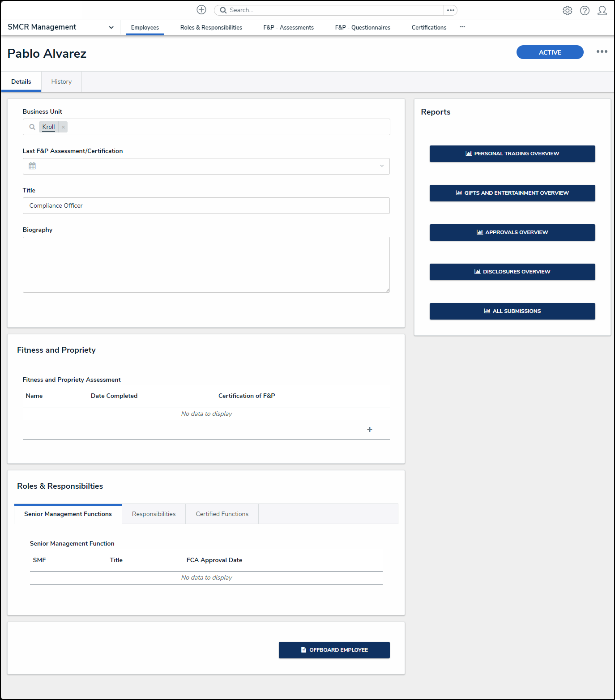Open the settings gear icon

(x=567, y=11)
